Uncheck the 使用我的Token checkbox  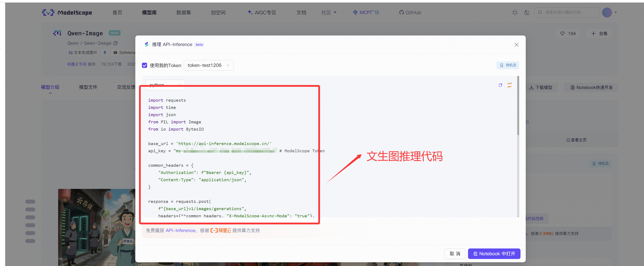(x=144, y=65)
